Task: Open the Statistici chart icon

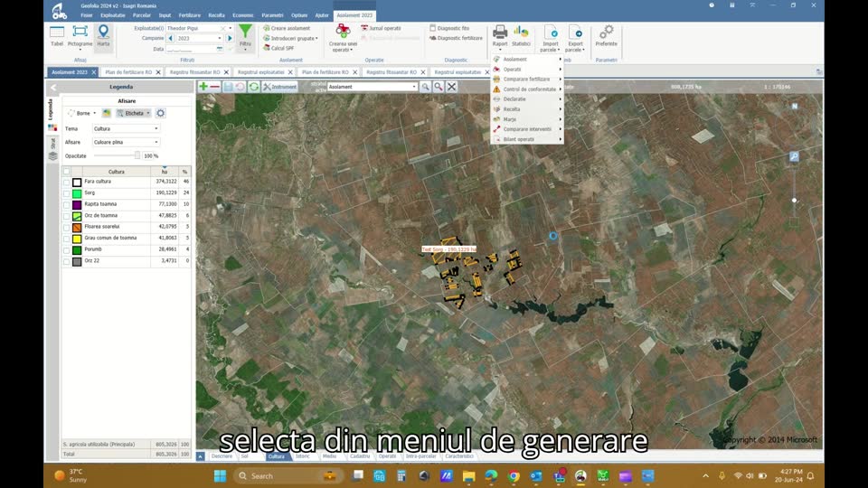Action: point(521,32)
